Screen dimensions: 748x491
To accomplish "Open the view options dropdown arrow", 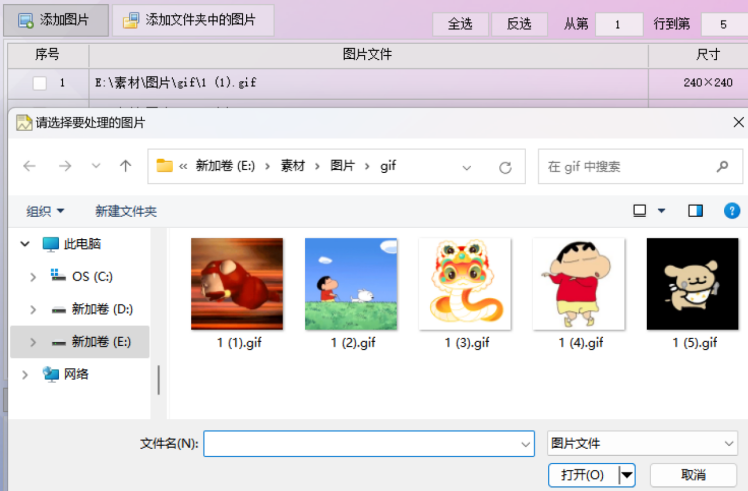I will [662, 210].
